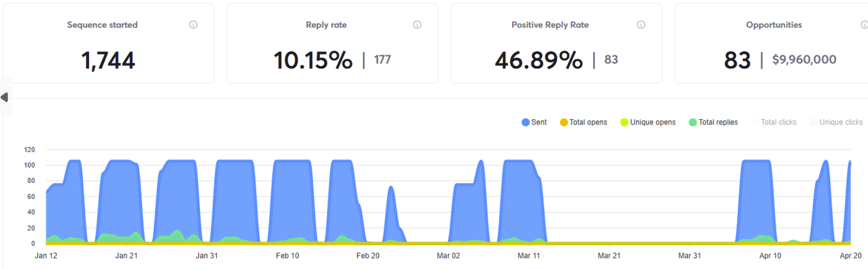Toggle Total replies series in legend
868x269 pixels.
(713, 122)
